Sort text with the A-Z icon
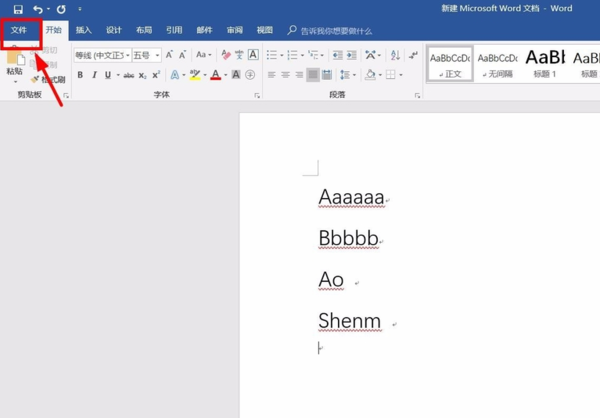Viewport: 600px width, 418px height. (x=395, y=55)
